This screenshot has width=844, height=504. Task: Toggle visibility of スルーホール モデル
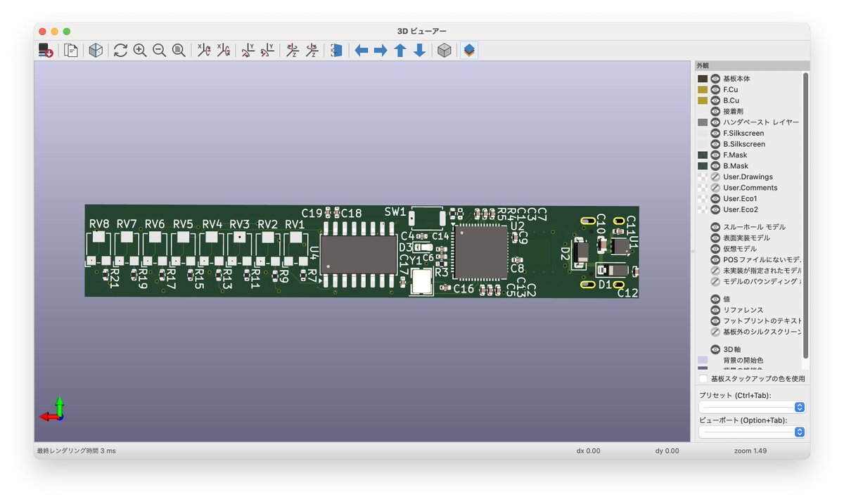pyautogui.click(x=715, y=227)
